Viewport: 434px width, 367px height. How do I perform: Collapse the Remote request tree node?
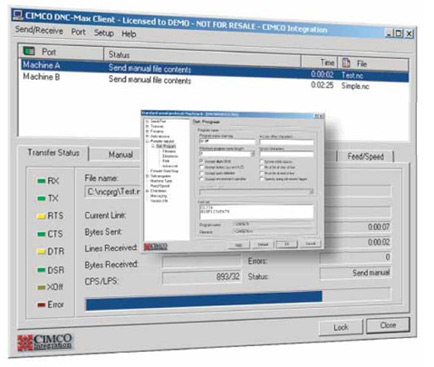tap(147, 141)
